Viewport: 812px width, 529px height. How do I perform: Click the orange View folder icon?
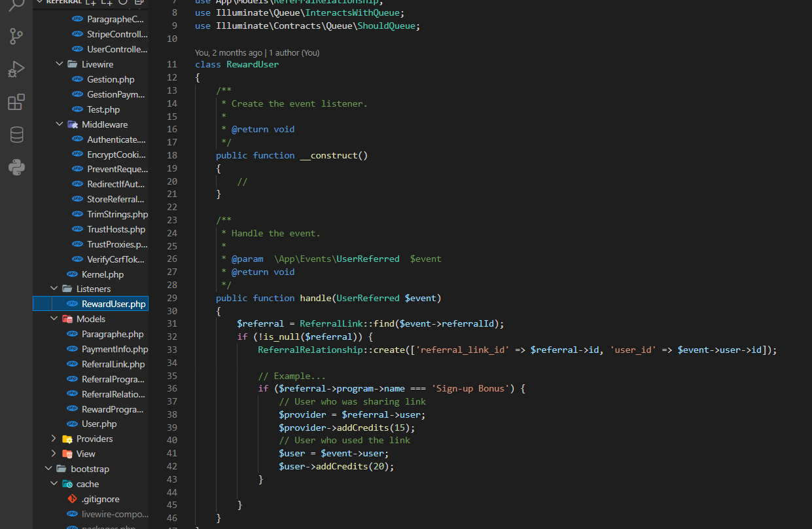[x=67, y=454]
